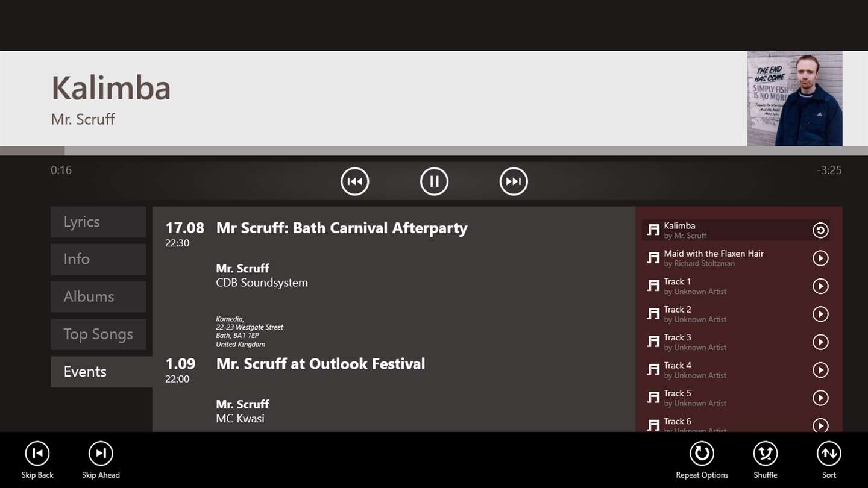Click the music note icon beside Maid with the Flaxen Hair
868x488 pixels.
coord(653,258)
